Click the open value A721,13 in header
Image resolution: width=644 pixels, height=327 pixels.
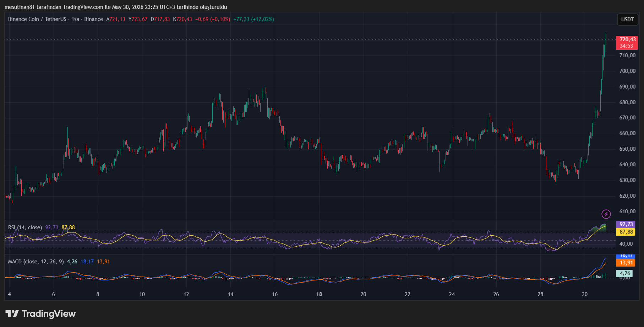[x=116, y=19]
